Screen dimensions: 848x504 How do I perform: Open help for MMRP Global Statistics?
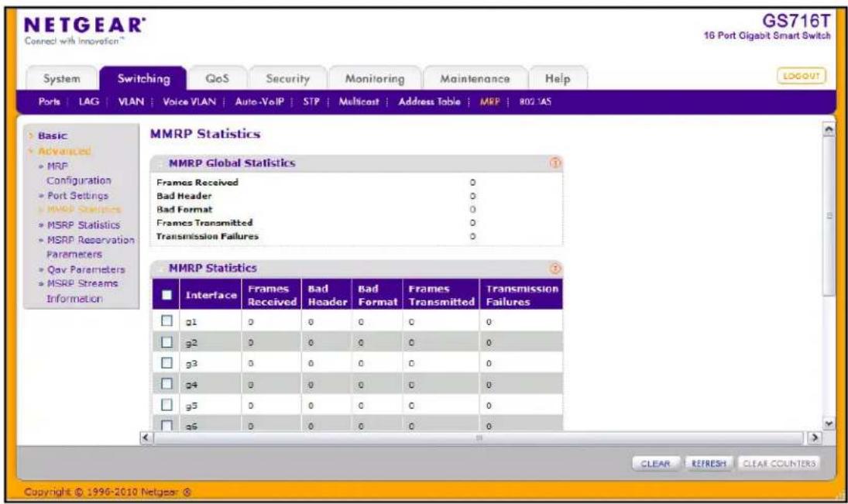554,163
